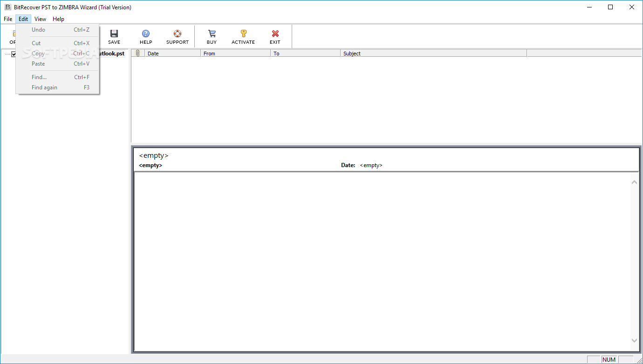Choose Undo from the Edit menu
The width and height of the screenshot is (643, 364).
[57, 30]
